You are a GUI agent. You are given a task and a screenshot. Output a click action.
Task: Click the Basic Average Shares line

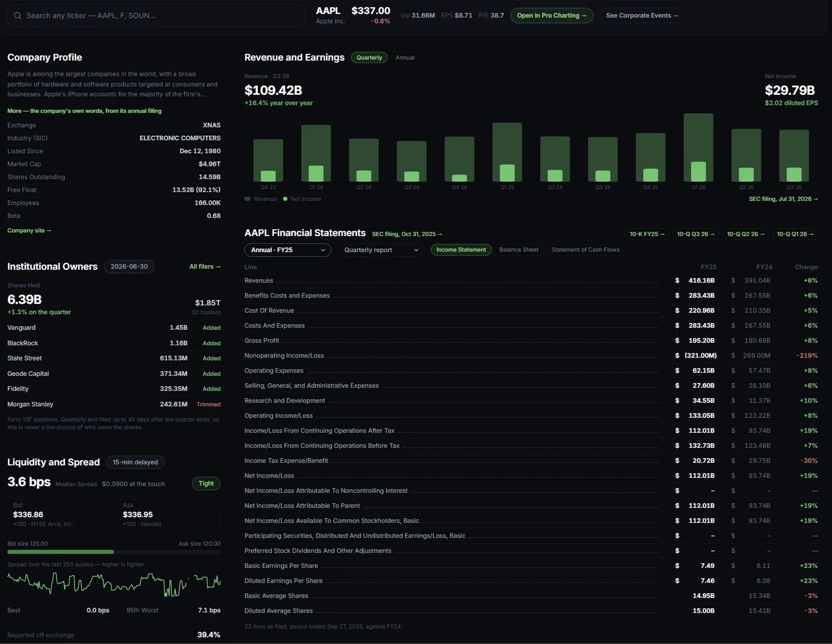click(531, 596)
